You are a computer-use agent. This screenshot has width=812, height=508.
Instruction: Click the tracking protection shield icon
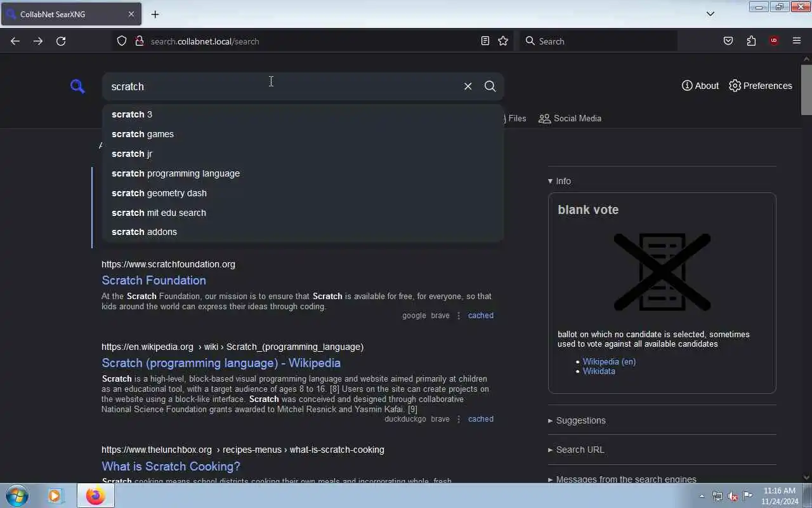click(122, 41)
